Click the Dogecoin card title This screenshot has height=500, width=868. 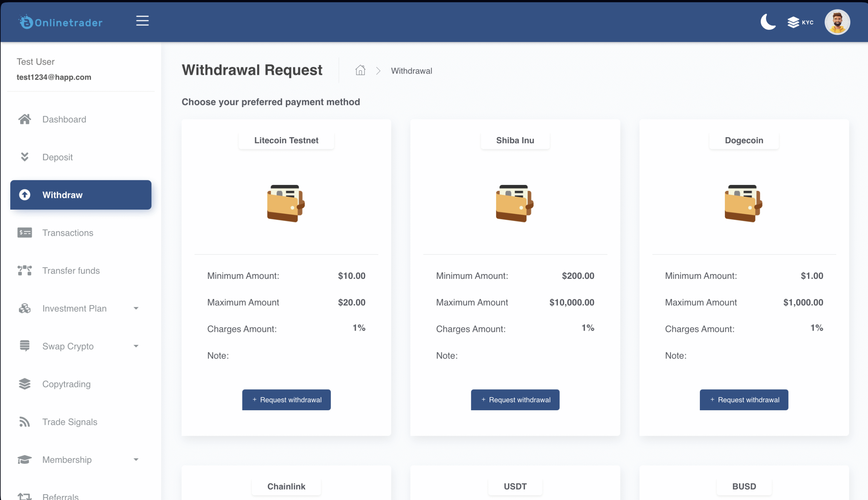click(744, 140)
